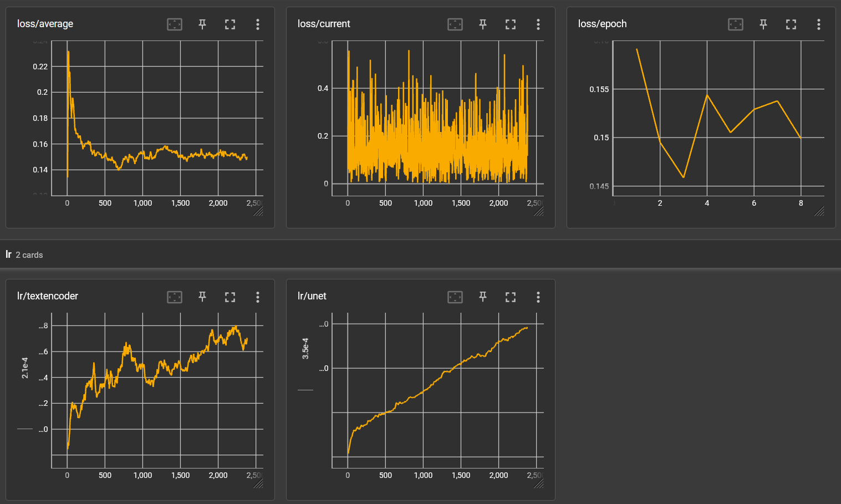Fit lr/unet chart domain to data

tap(455, 297)
